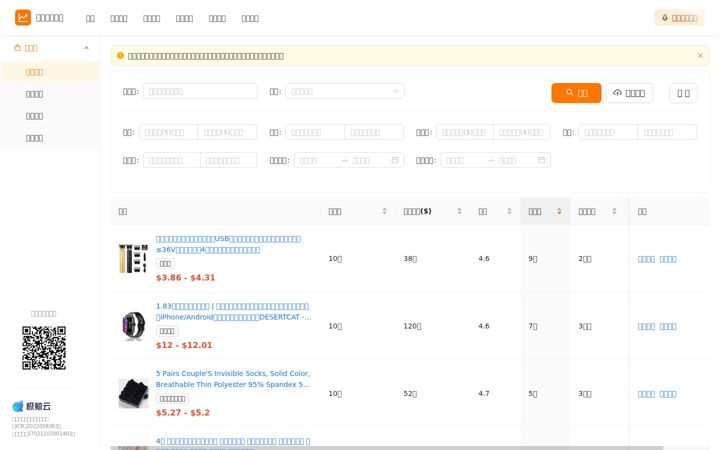The width and height of the screenshot is (720, 450).
Task: Click the calendar icon in second date range
Action: point(541,160)
